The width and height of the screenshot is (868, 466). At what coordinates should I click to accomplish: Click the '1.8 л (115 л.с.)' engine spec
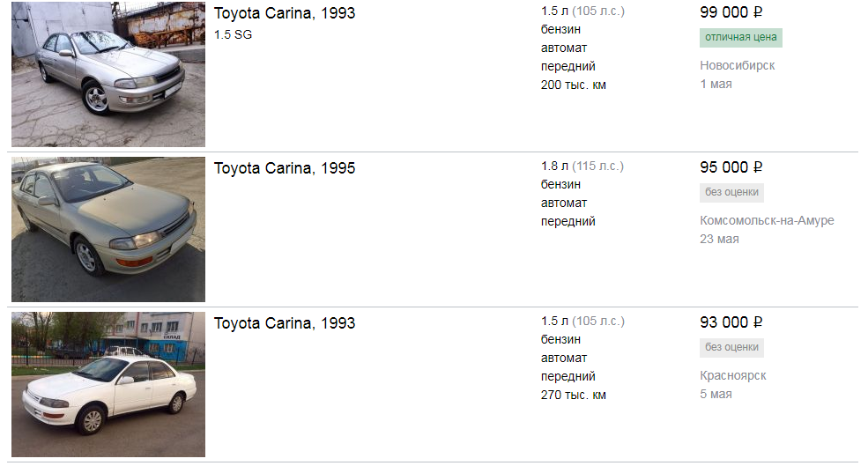click(x=582, y=166)
